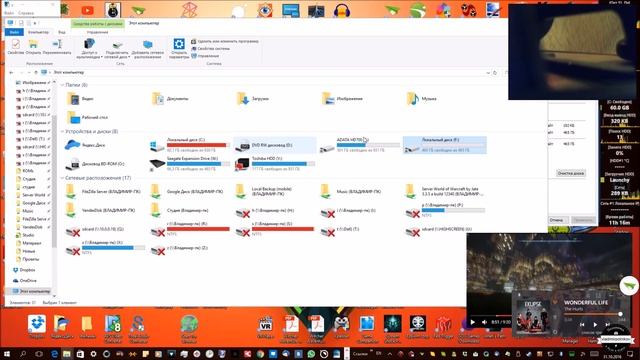This screenshot has width=640, height=360.
Task: Click the Очистка диска button
Action: (x=570, y=173)
